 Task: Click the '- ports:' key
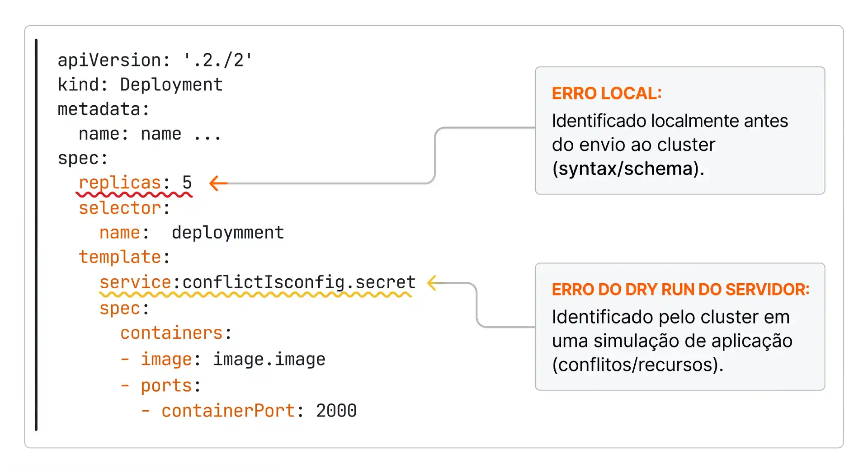click(160, 386)
